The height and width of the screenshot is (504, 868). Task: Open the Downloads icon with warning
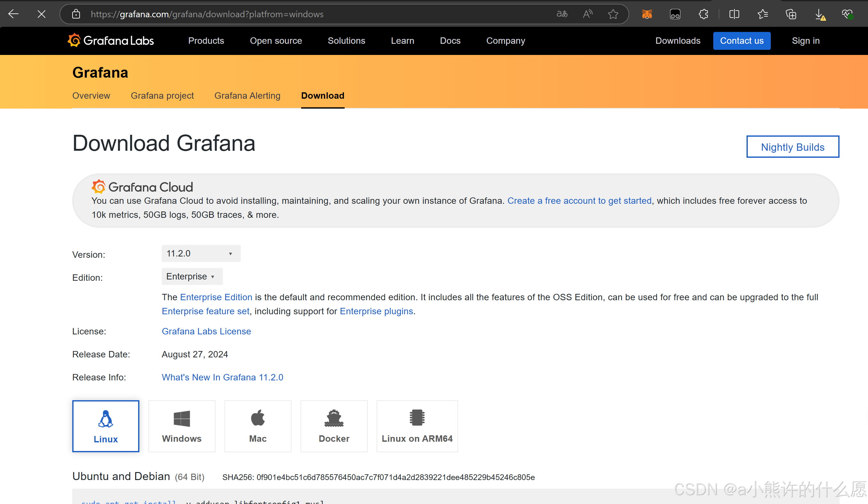tap(820, 15)
